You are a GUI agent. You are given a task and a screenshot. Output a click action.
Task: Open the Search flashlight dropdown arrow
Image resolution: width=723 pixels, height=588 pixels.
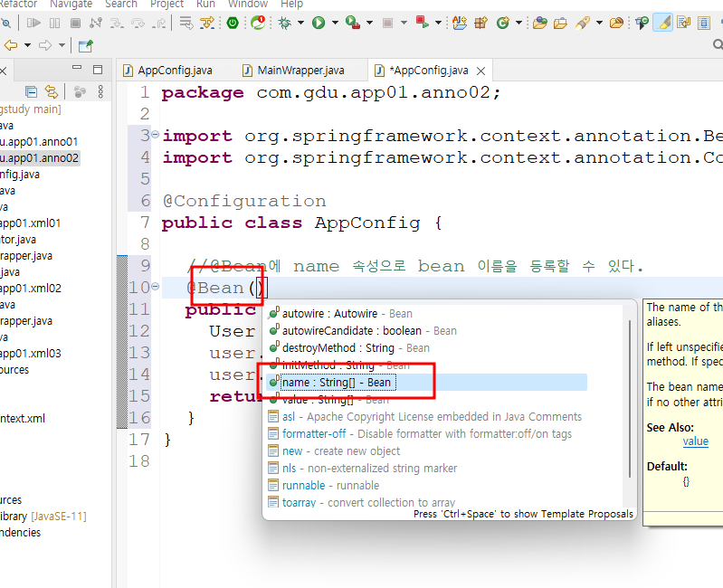599,22
